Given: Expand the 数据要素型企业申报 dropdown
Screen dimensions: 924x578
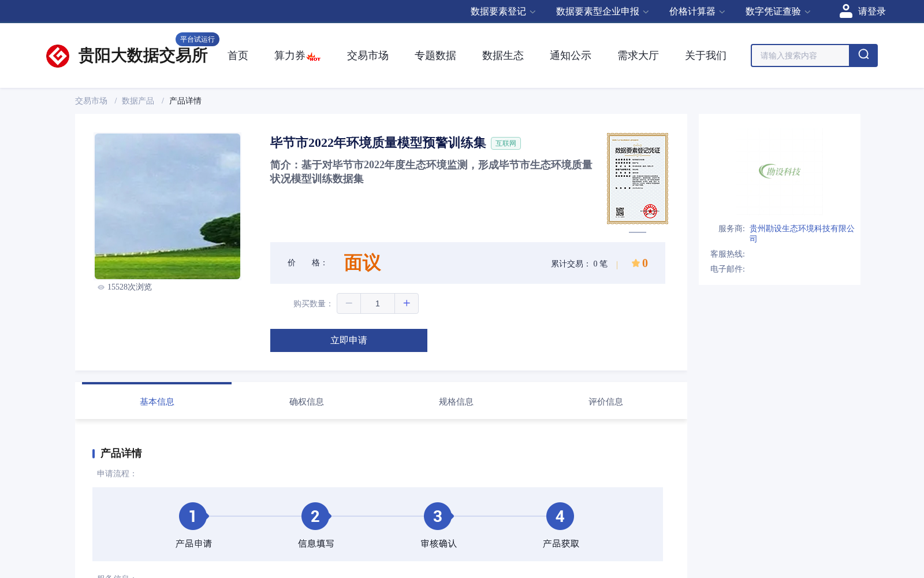Looking at the screenshot, I should 602,12.
